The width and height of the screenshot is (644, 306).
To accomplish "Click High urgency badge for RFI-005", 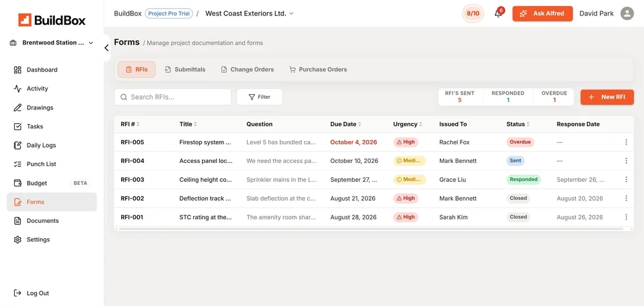I will click(406, 142).
